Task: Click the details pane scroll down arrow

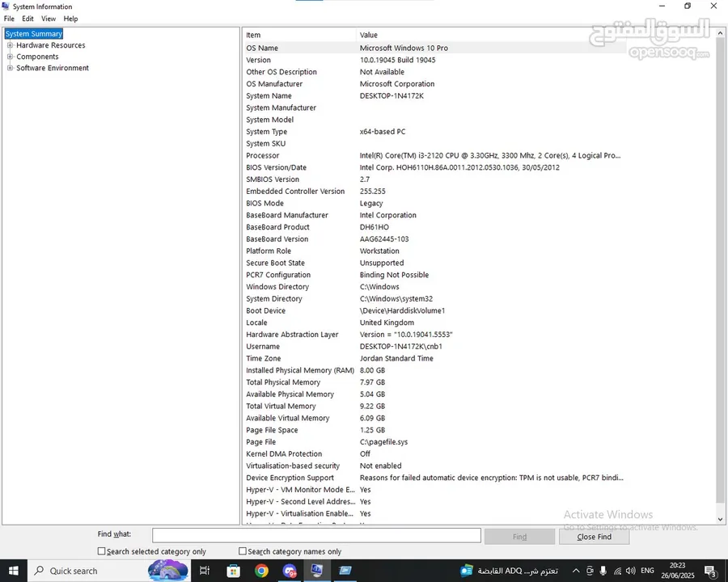Action: (720, 519)
